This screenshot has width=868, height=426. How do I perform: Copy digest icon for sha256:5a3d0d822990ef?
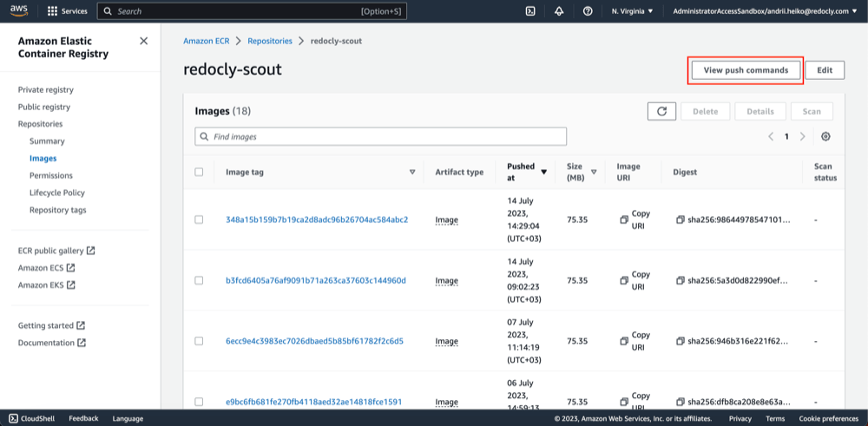click(681, 280)
